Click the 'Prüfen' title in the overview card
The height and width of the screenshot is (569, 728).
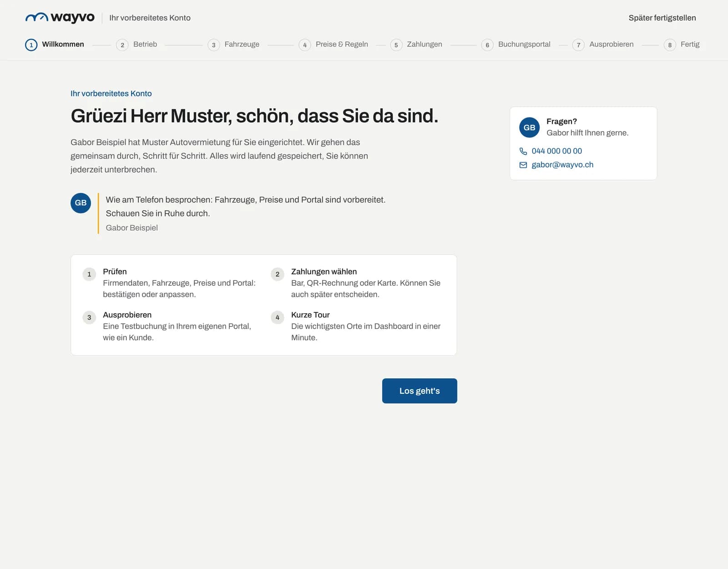(x=115, y=272)
